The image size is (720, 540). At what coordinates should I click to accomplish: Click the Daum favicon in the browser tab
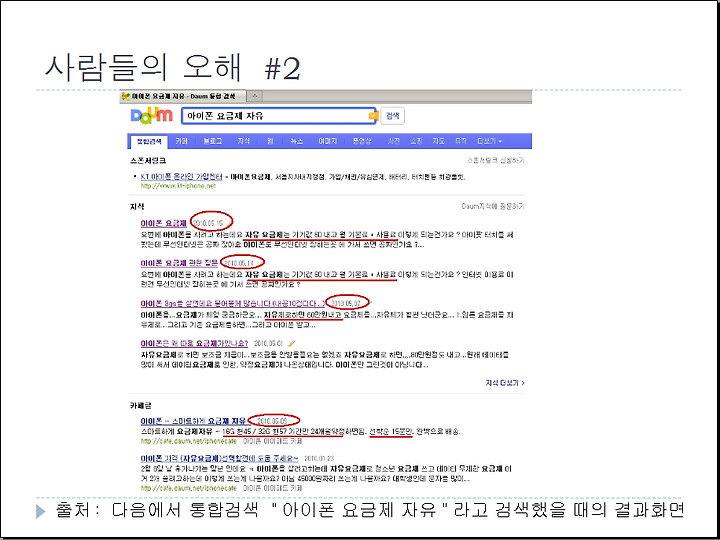click(x=125, y=96)
